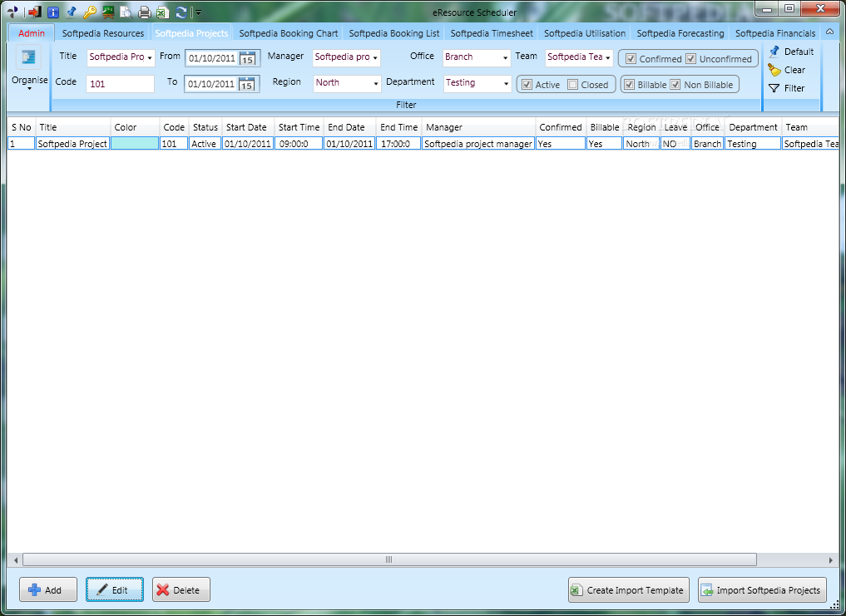Open the Department dropdown showing Testing
This screenshot has width=846, height=616.
[506, 84]
